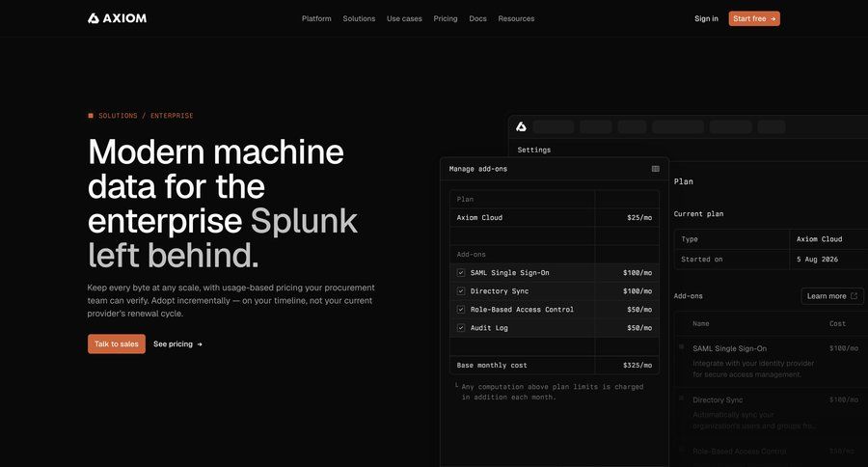Image resolution: width=868 pixels, height=467 pixels.
Task: Open the Platform menu
Action: click(x=316, y=18)
